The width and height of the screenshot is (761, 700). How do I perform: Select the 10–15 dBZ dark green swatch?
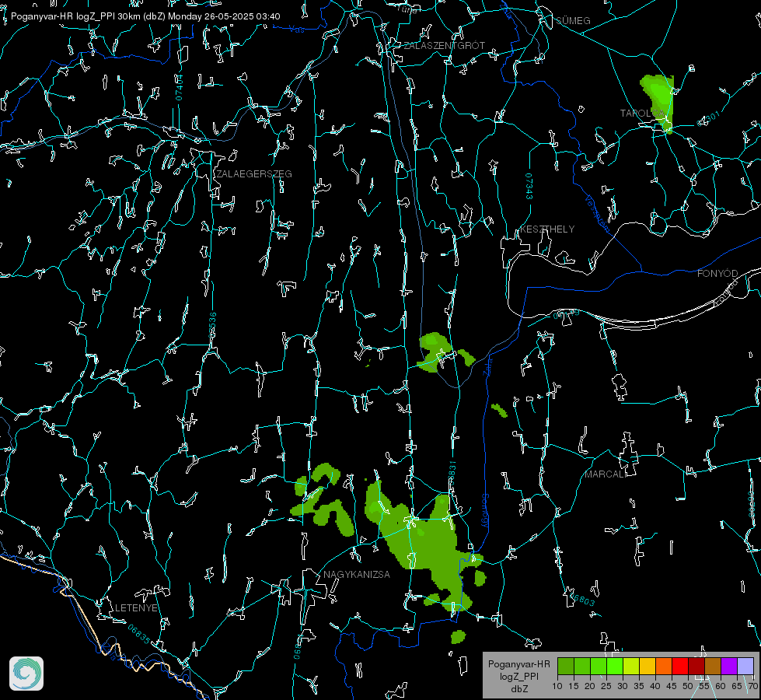[566, 666]
